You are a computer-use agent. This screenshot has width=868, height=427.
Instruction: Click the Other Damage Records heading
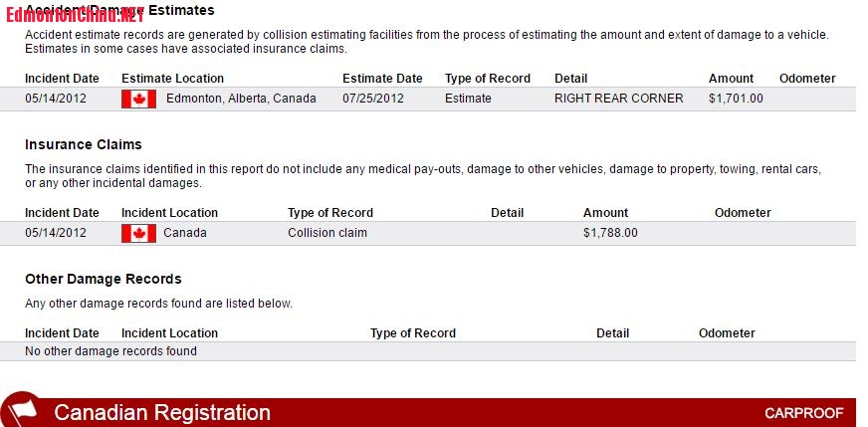tap(104, 279)
